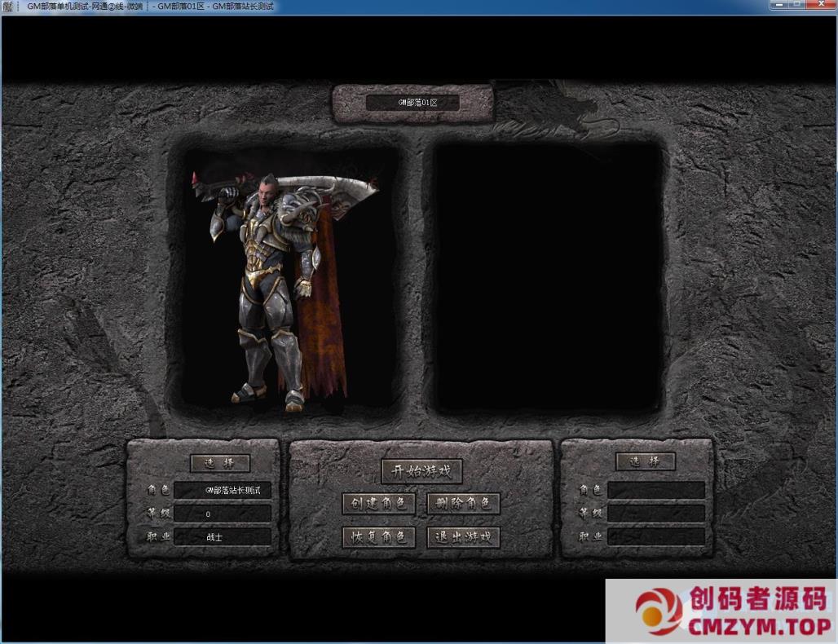Maximize the game window

click(795, 6)
